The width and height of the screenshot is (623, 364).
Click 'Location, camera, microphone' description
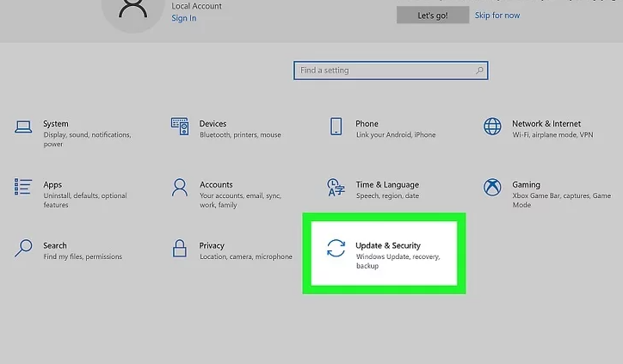click(x=246, y=256)
